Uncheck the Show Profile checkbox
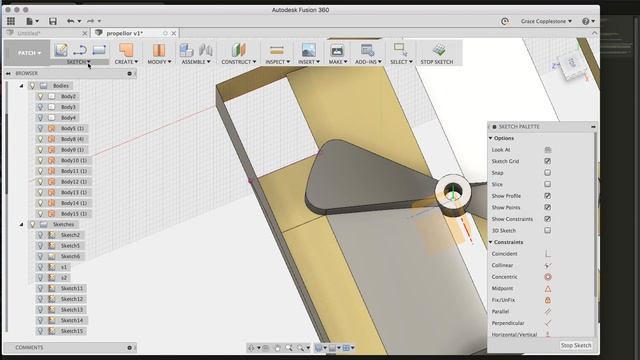The image size is (640, 360). click(548, 196)
